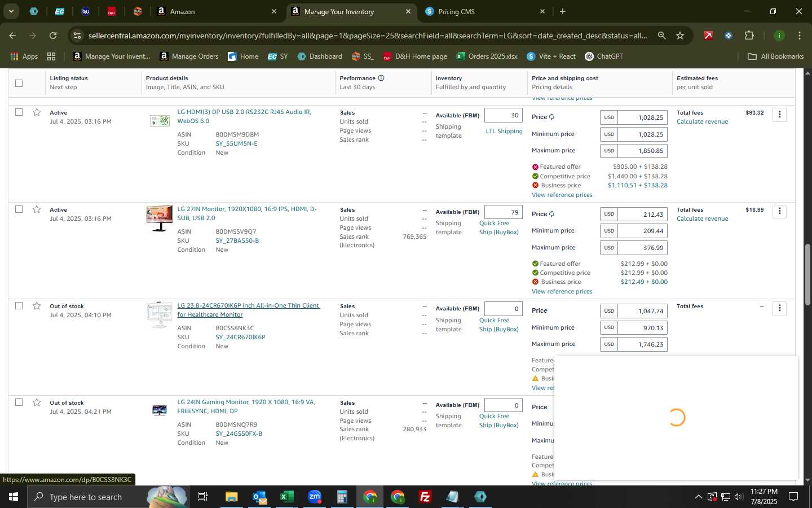Viewport: 812px width, 508px height.
Task: Click the zoom magnifier icon in address bar
Action: pyautogui.click(x=661, y=36)
